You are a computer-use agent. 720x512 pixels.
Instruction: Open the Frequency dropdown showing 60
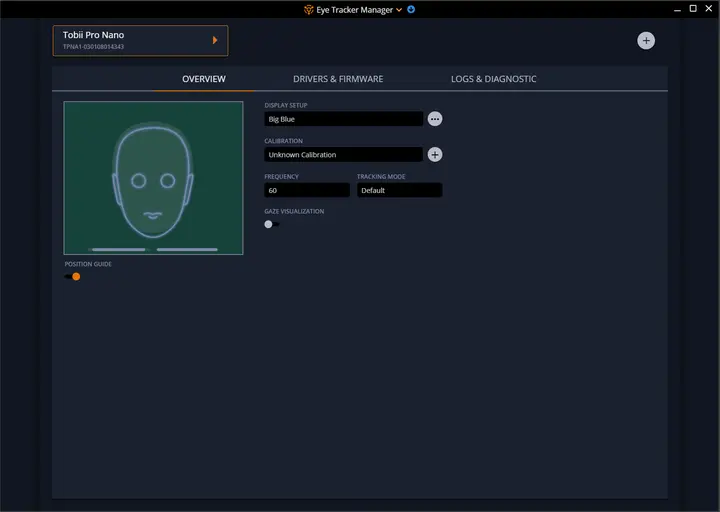[x=307, y=190]
